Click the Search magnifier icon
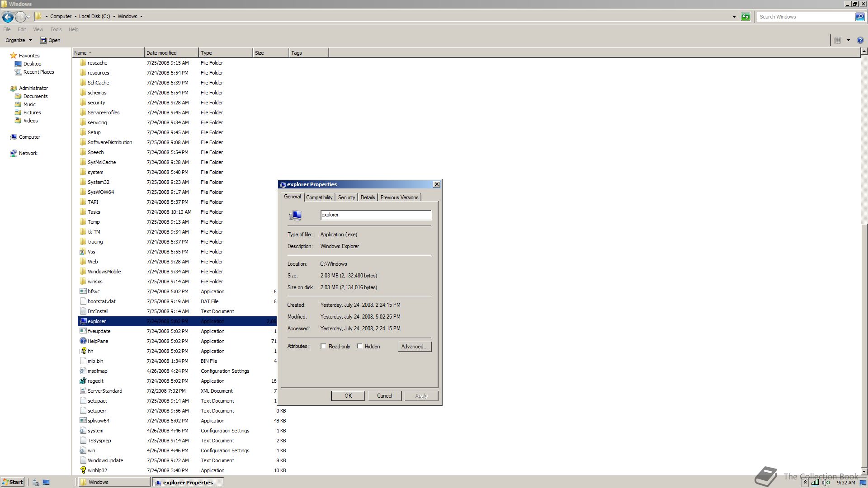The image size is (868, 488). 859,17
